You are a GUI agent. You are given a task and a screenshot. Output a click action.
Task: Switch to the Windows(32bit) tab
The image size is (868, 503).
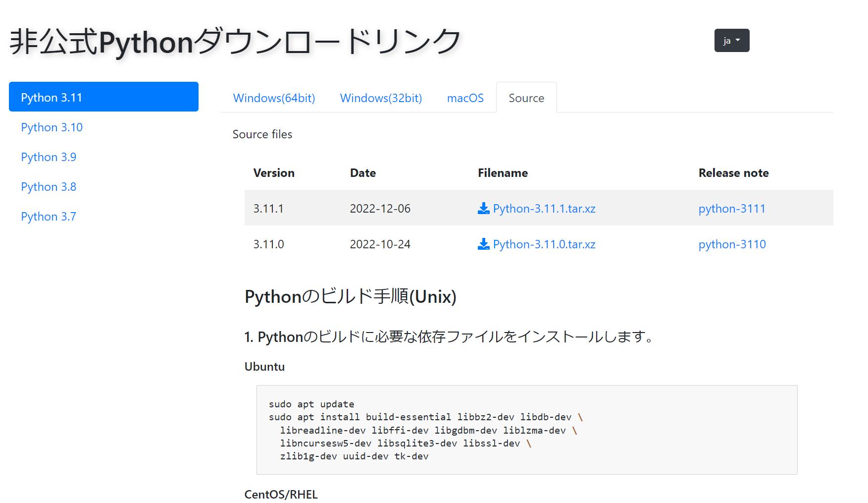coord(380,98)
